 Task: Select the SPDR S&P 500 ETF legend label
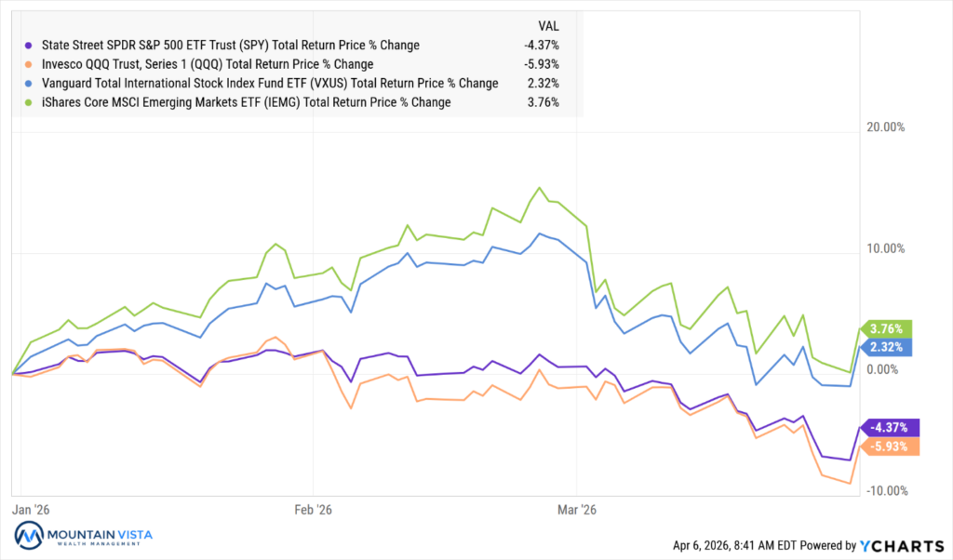(x=229, y=45)
